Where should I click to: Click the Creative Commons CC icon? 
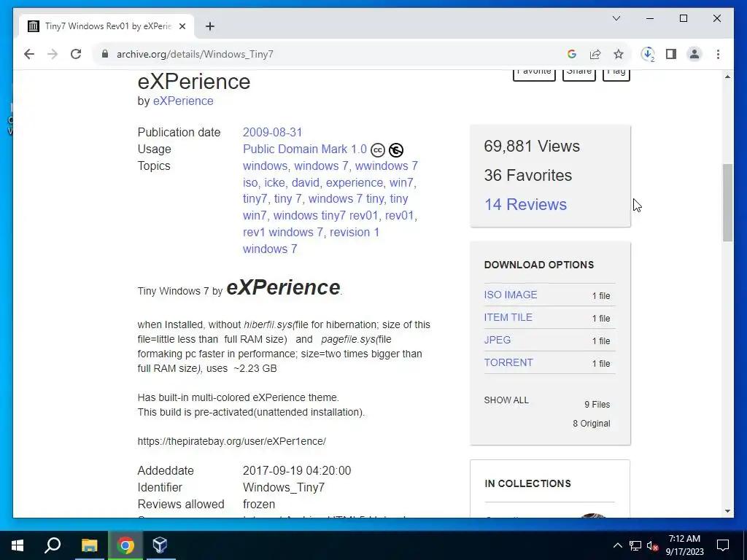378,150
